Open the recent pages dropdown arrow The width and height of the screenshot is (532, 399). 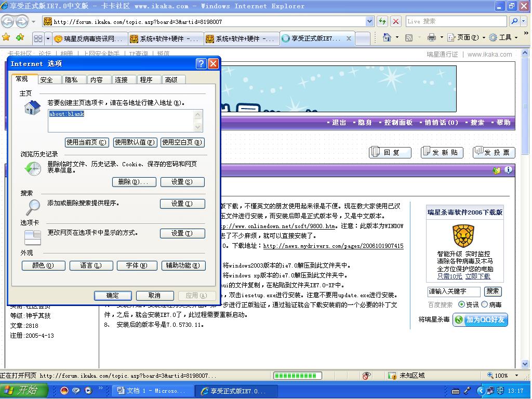coord(33,22)
